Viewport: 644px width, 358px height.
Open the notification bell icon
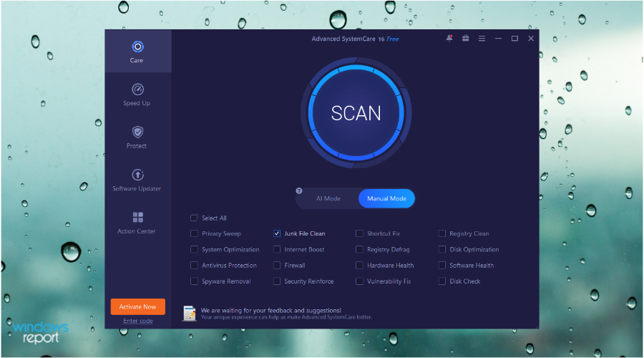pyautogui.click(x=449, y=38)
